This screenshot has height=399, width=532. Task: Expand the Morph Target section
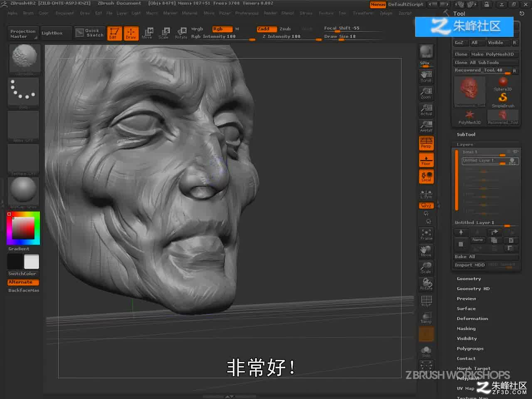pos(473,368)
